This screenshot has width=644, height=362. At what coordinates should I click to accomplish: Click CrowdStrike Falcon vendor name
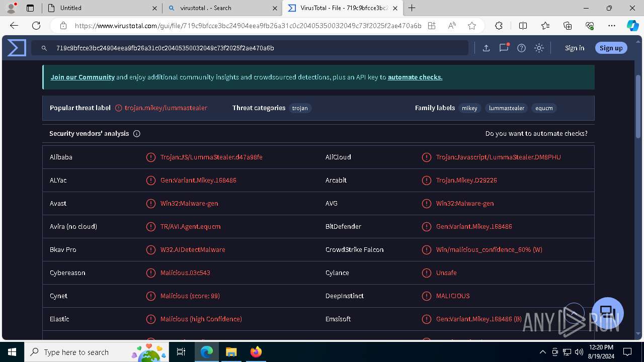354,250
